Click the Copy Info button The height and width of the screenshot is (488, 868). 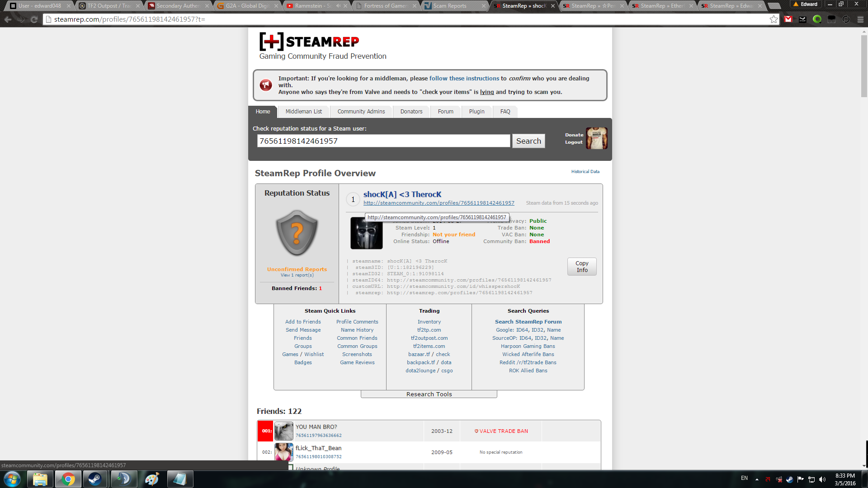[x=582, y=267]
